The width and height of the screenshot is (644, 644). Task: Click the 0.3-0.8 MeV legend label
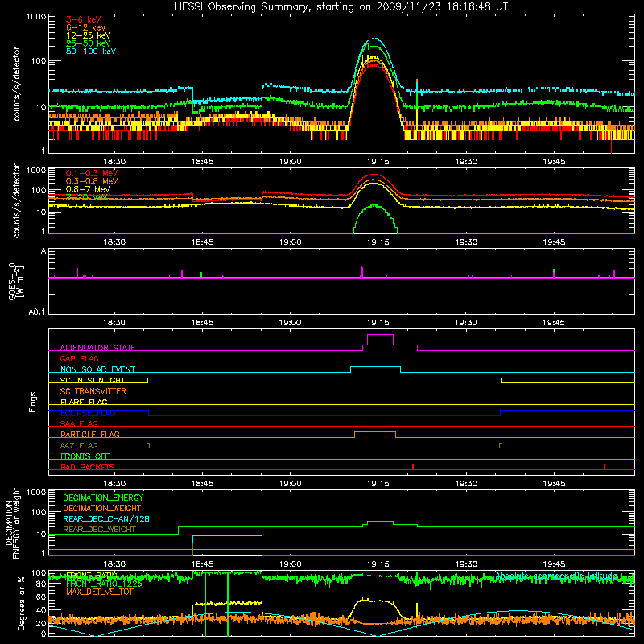point(92,181)
